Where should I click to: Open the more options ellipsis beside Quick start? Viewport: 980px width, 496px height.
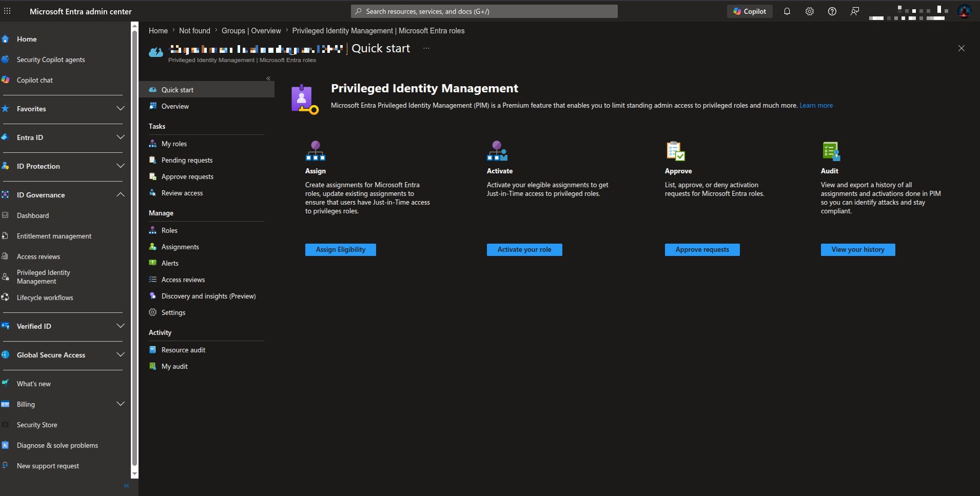coord(426,48)
